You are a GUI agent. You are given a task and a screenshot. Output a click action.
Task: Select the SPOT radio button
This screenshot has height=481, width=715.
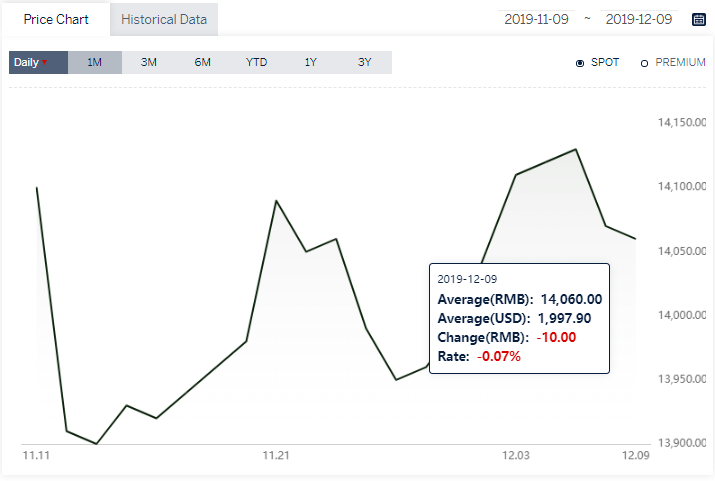click(580, 63)
